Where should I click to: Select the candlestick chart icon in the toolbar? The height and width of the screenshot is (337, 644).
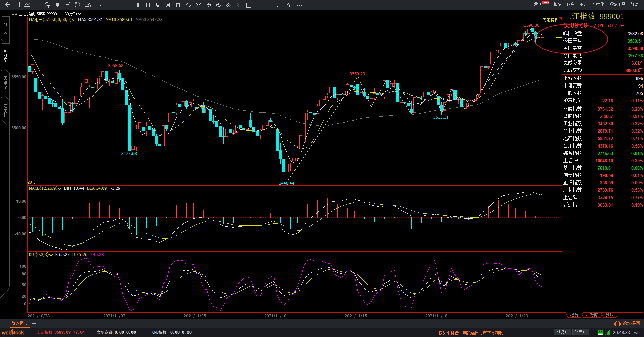(x=37, y=5)
